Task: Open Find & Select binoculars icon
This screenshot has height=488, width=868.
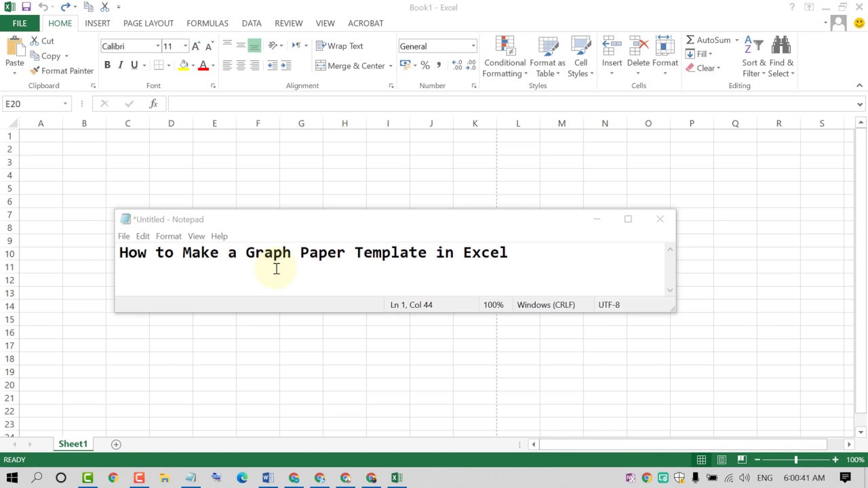Action: 781,45
